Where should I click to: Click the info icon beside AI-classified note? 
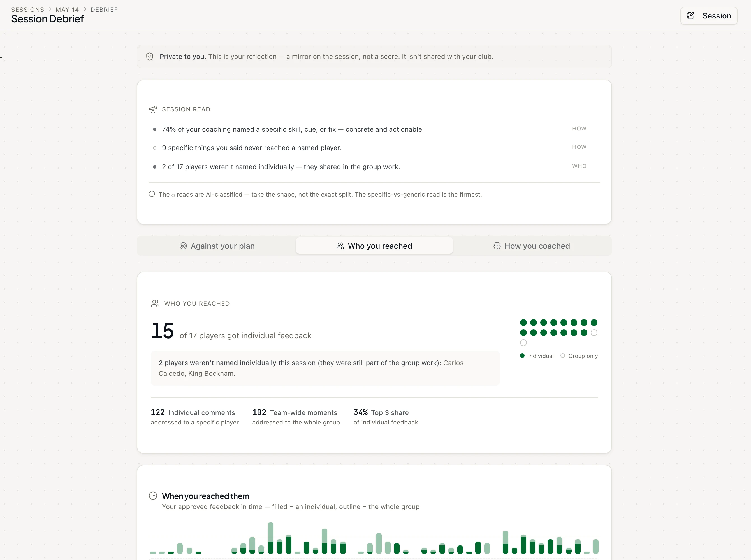(152, 194)
